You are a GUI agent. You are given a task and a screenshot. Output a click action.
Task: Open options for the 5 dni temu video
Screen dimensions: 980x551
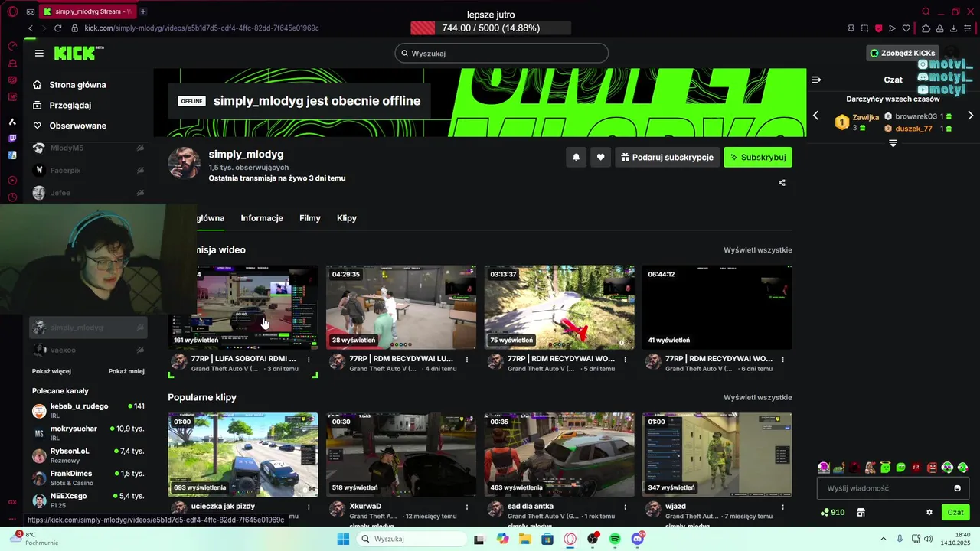click(x=626, y=359)
